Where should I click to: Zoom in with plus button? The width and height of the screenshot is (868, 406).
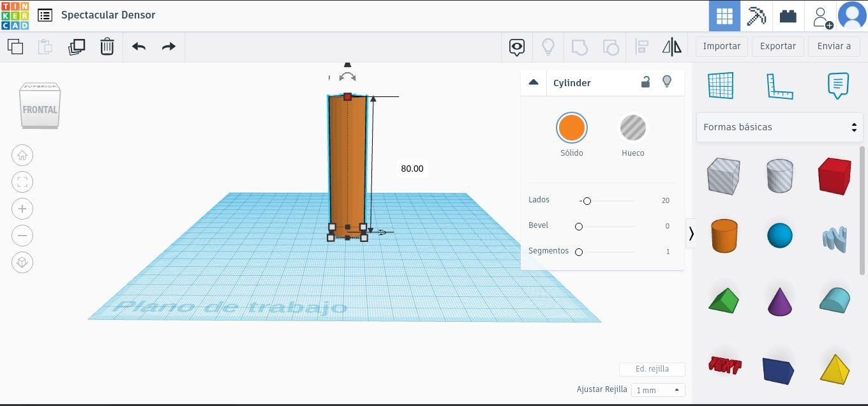point(22,209)
